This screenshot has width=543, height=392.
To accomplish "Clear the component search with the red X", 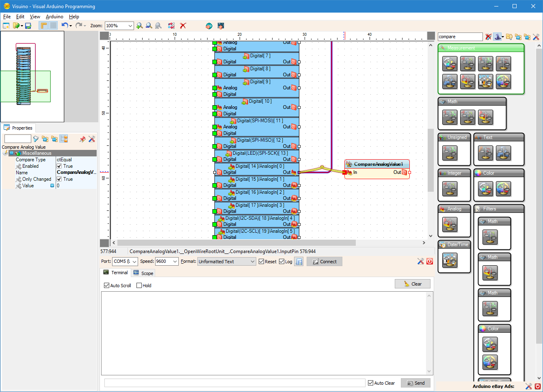I will (488, 37).
